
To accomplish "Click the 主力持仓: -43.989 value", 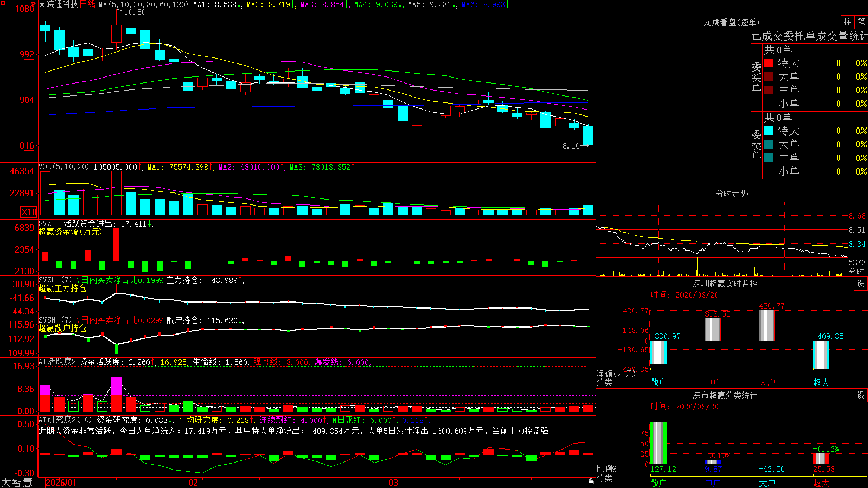I will pos(202,280).
